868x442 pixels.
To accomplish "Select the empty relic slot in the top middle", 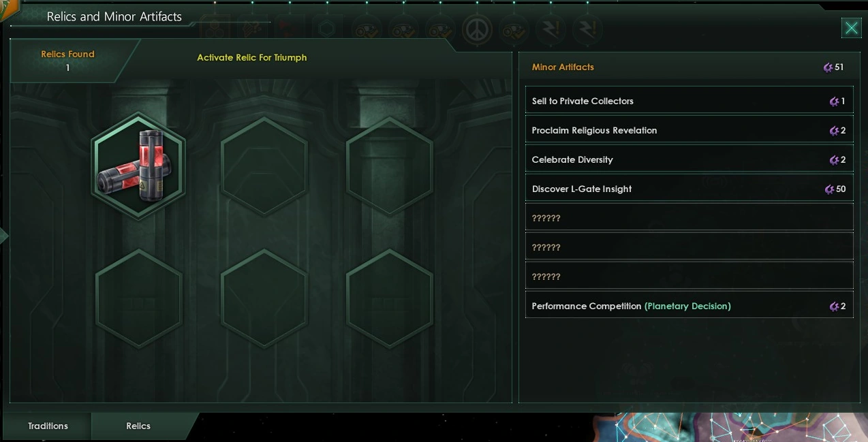I will 264,165.
